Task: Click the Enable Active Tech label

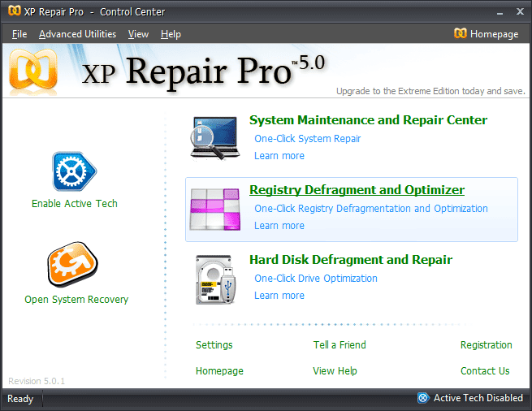Action: point(74,203)
